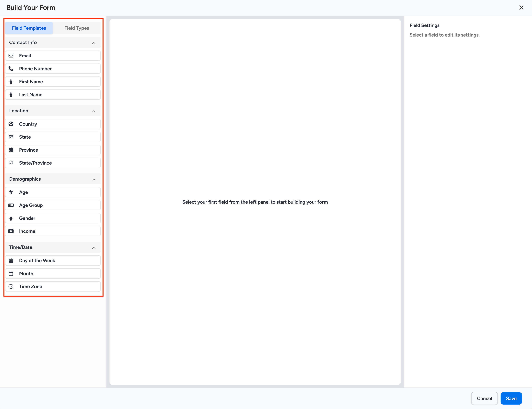Viewport: 532px width, 409px height.
Task: Click the Location section header label
Action: (19, 111)
